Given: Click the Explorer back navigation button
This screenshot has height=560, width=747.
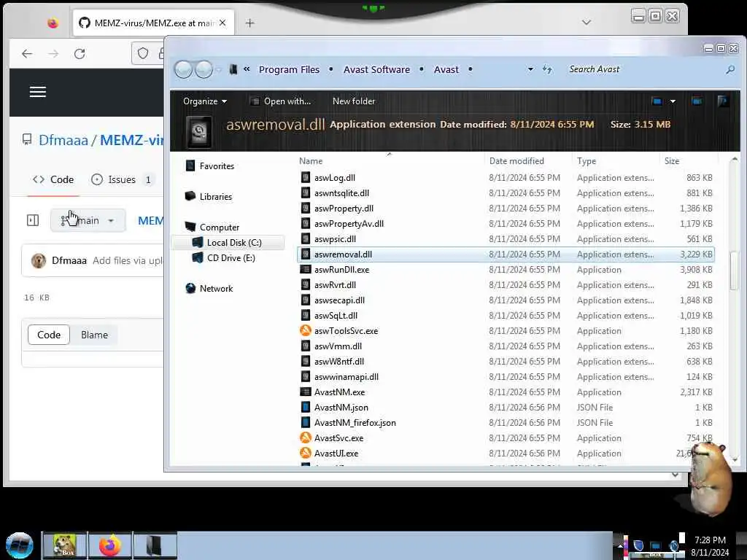Looking at the screenshot, I should coord(183,69).
